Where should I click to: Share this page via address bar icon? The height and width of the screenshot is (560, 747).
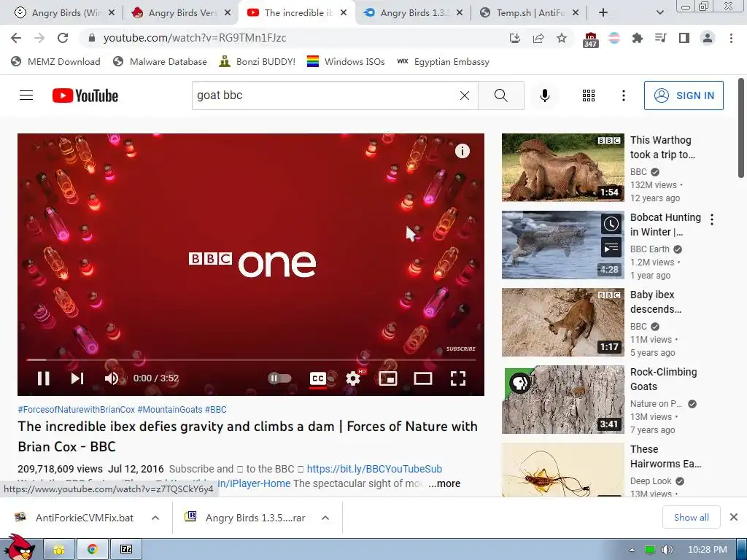click(538, 38)
